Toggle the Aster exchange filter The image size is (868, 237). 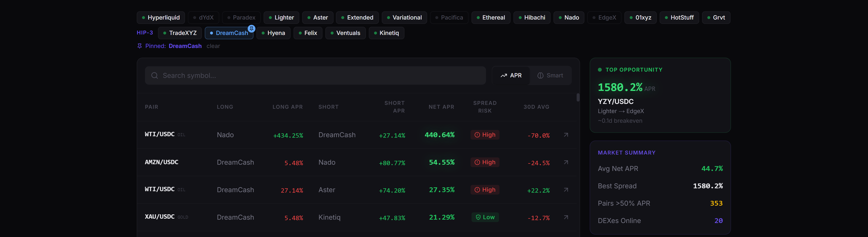[x=318, y=18]
